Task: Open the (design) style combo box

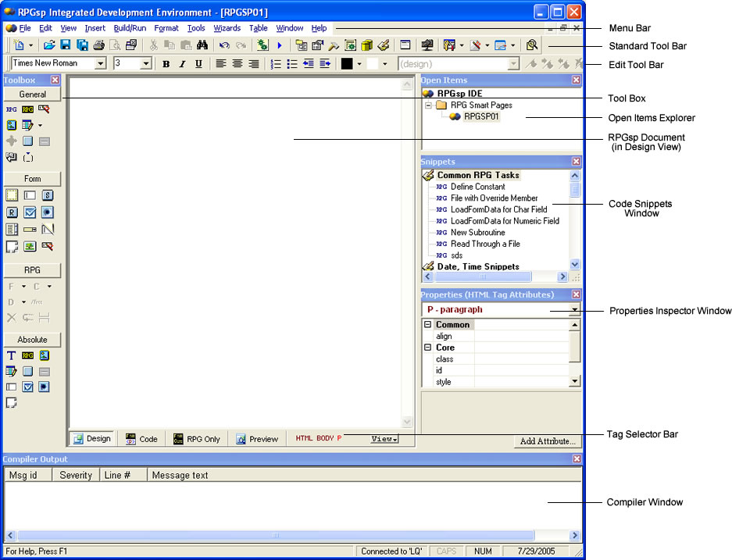Action: pyautogui.click(x=459, y=63)
